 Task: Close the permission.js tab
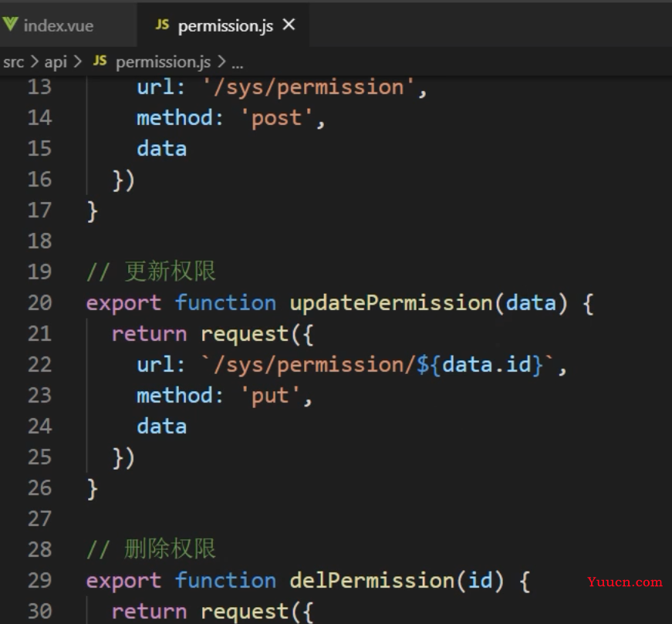pos(289,25)
